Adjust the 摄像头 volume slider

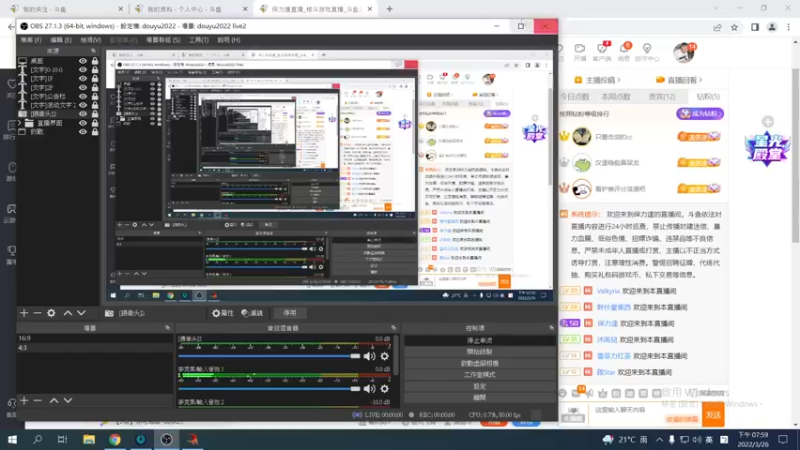tap(269, 356)
